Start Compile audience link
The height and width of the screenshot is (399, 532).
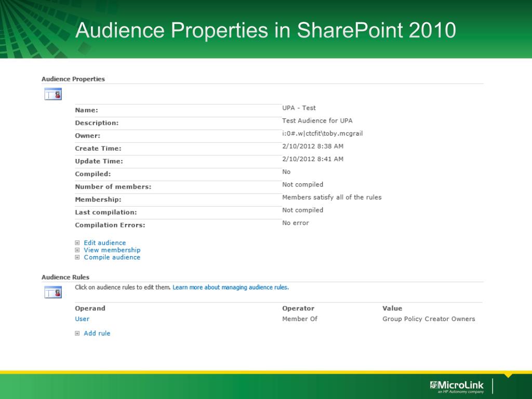click(112, 257)
